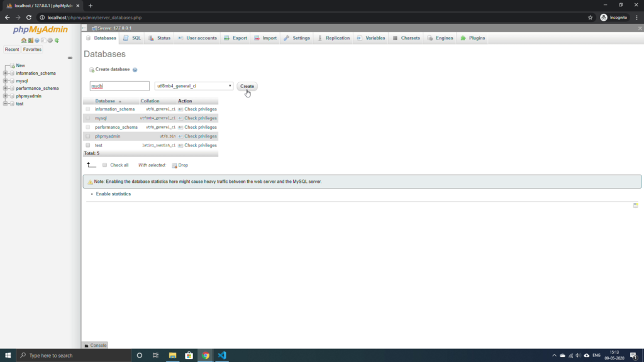Viewport: 644px width, 362px height.
Task: Click Check privileges link for mysql
Action: tap(201, 118)
